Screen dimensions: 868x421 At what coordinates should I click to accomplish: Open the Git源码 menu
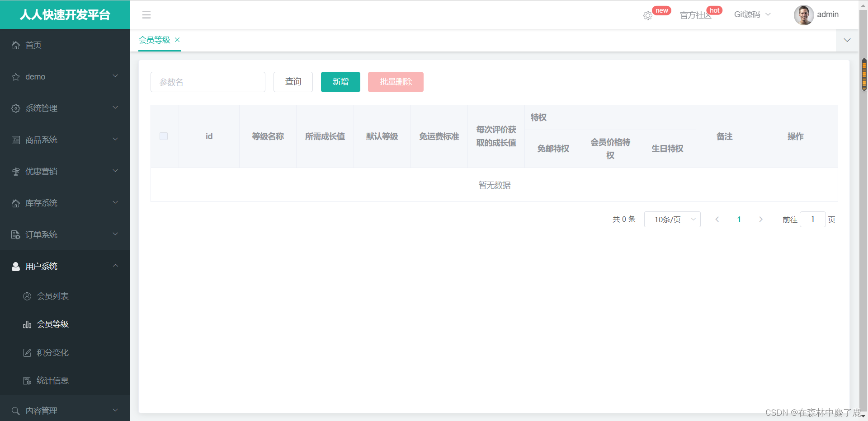[x=748, y=14]
